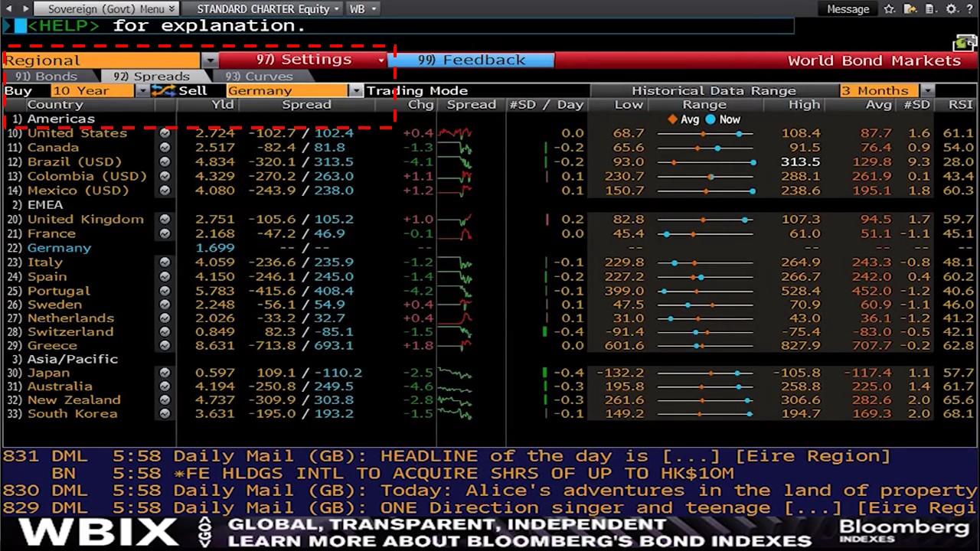The image size is (980, 551).
Task: Open the Regional view dropdown
Action: (211, 60)
